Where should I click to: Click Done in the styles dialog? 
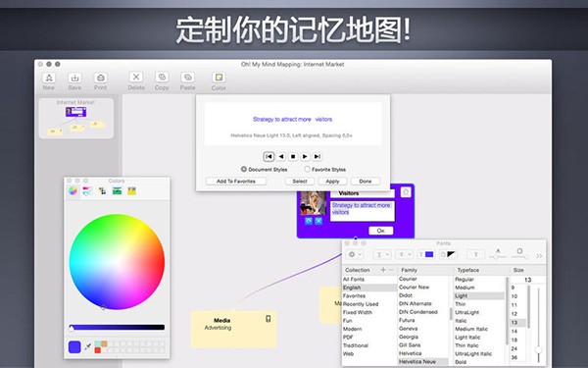point(366,182)
